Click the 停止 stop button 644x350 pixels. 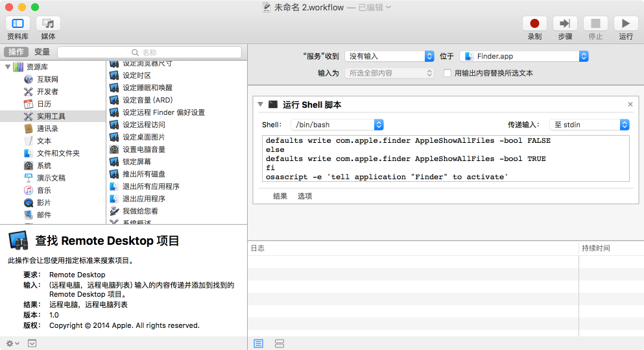click(595, 23)
